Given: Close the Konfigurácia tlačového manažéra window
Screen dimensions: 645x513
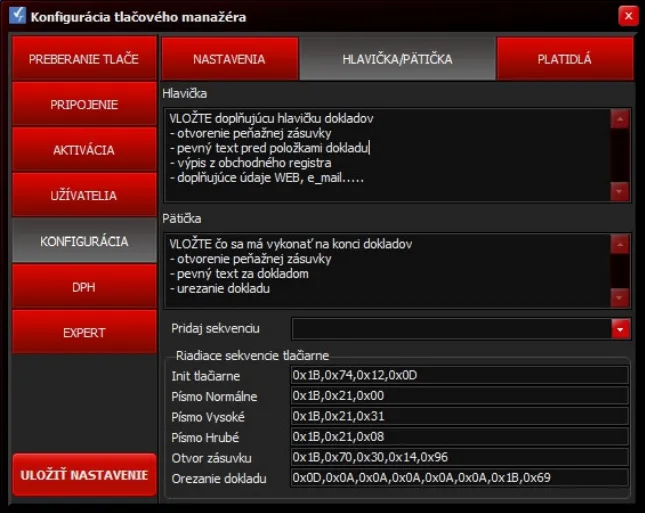Looking at the screenshot, I should [628, 16].
